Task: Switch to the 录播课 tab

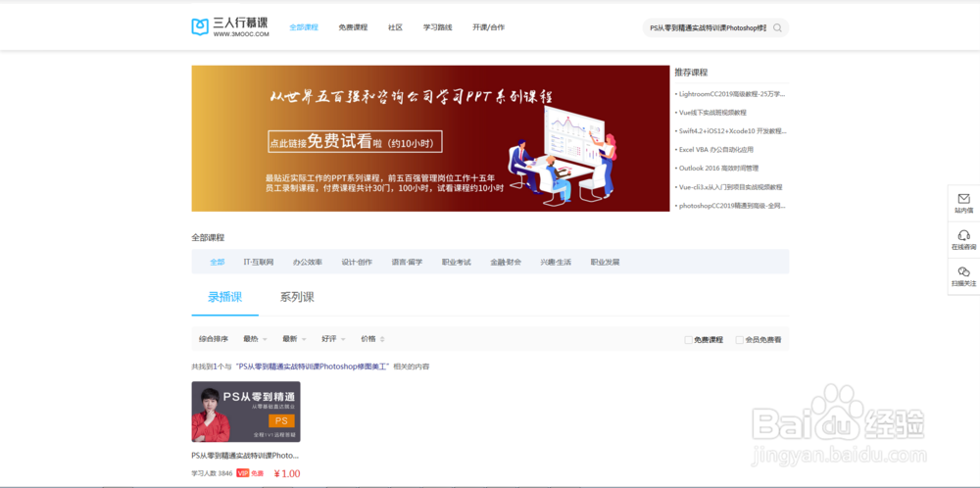Action: 225,297
